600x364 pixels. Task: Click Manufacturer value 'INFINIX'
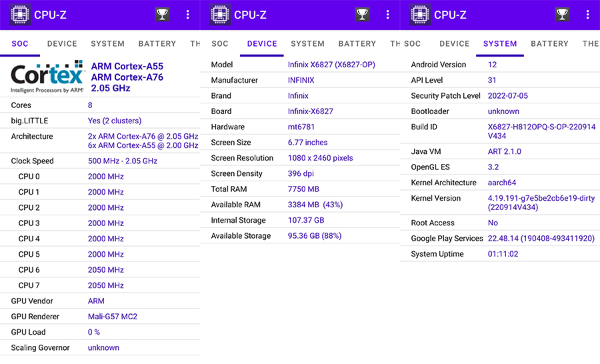point(301,81)
